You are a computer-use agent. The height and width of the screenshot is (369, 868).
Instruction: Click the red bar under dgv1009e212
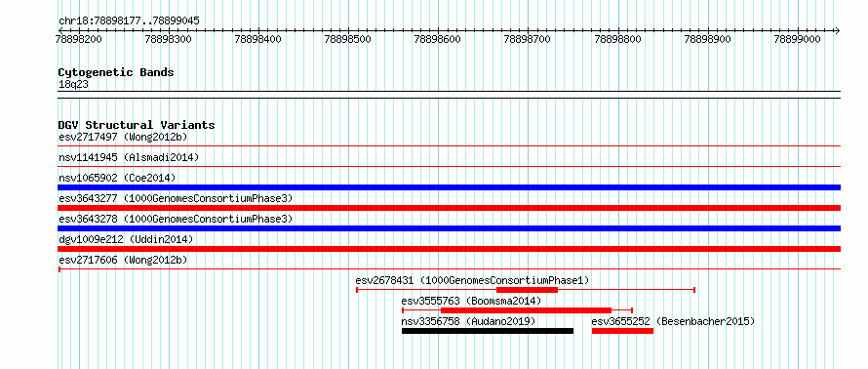click(x=449, y=249)
